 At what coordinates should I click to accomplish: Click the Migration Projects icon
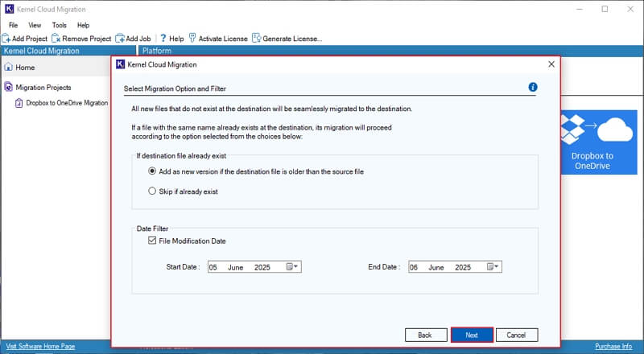[8, 87]
